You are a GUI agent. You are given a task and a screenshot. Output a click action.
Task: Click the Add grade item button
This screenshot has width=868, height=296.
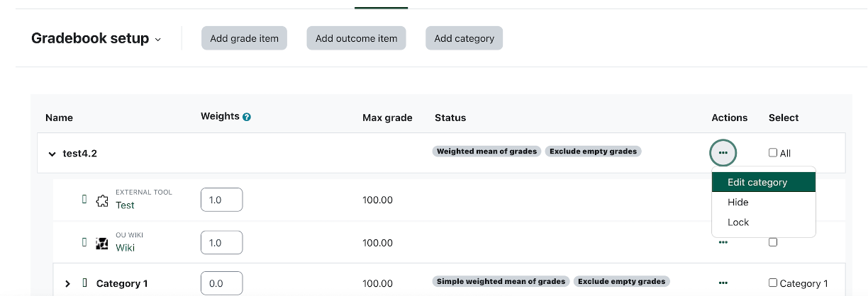coord(244,38)
